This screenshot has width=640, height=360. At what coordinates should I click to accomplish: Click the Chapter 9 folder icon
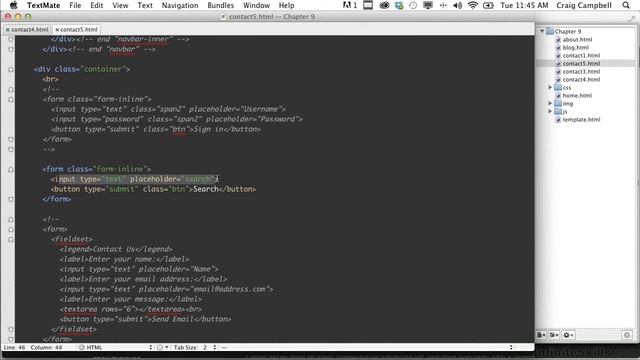click(x=550, y=31)
